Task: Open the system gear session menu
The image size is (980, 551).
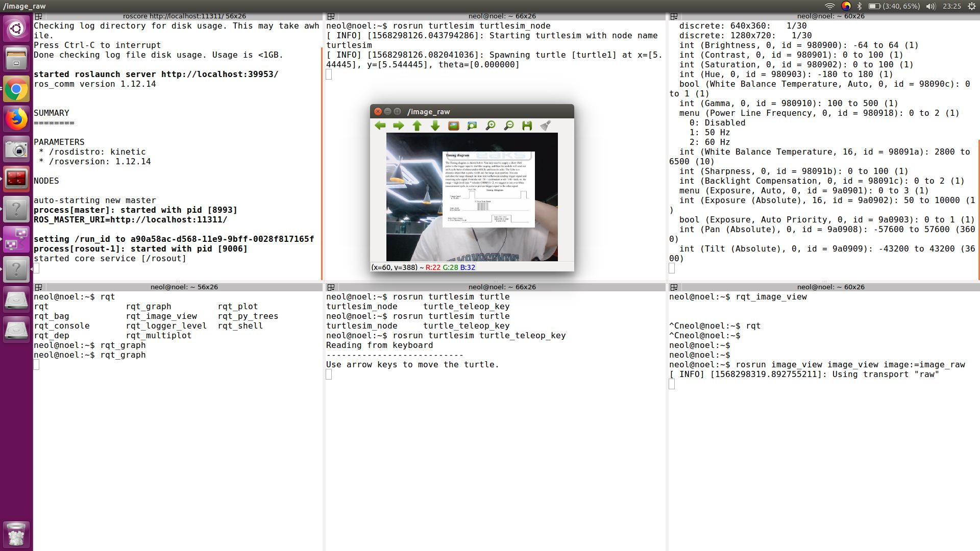Action: pos(971,6)
